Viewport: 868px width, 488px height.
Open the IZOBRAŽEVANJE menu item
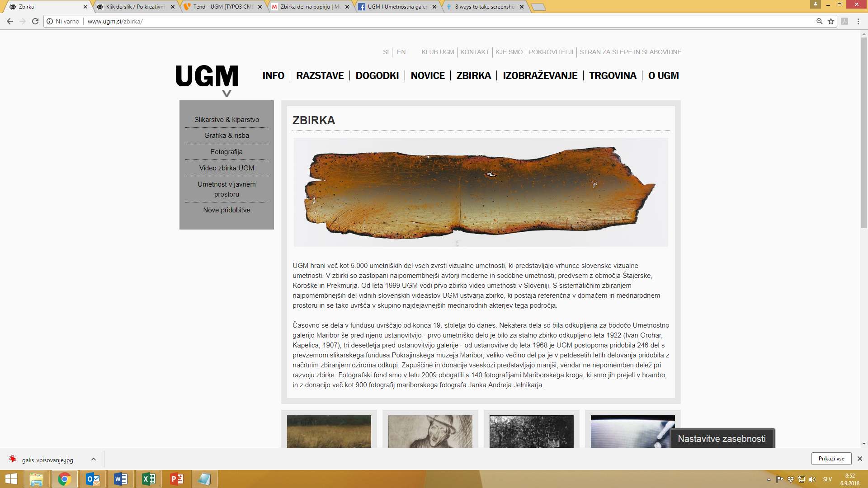(540, 75)
